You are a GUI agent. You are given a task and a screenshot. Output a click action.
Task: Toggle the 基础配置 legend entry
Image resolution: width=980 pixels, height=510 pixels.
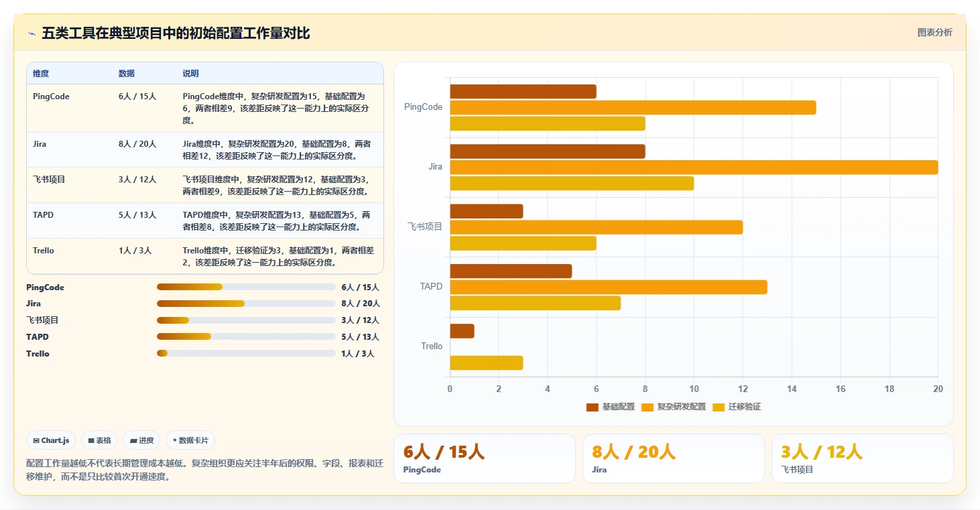(x=611, y=407)
